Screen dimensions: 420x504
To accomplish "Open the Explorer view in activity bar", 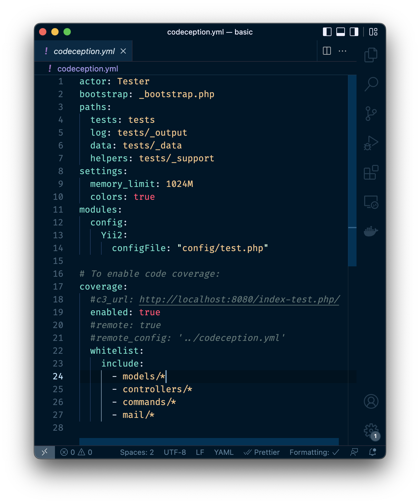I will [x=371, y=55].
